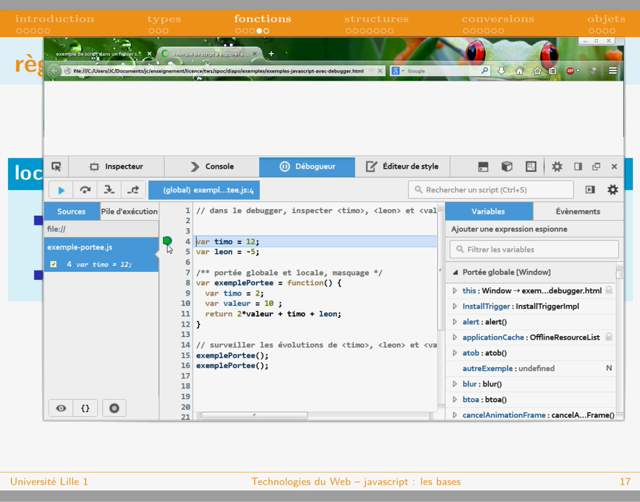Click the Step Out debugger icon
Viewport: 640px width, 502px height.
point(133,190)
